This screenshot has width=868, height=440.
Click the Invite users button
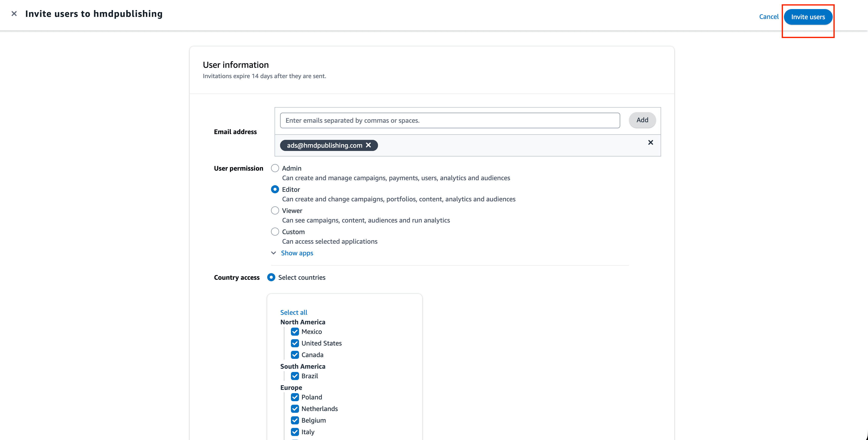point(808,16)
